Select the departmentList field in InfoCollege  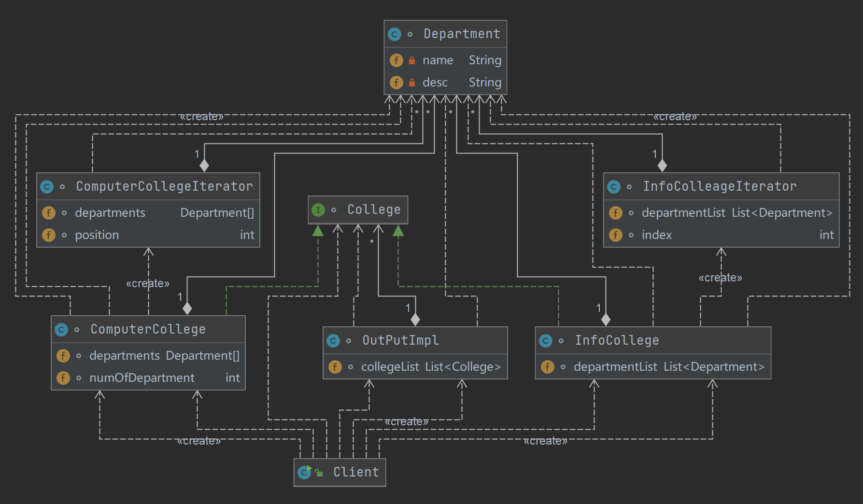tap(615, 367)
